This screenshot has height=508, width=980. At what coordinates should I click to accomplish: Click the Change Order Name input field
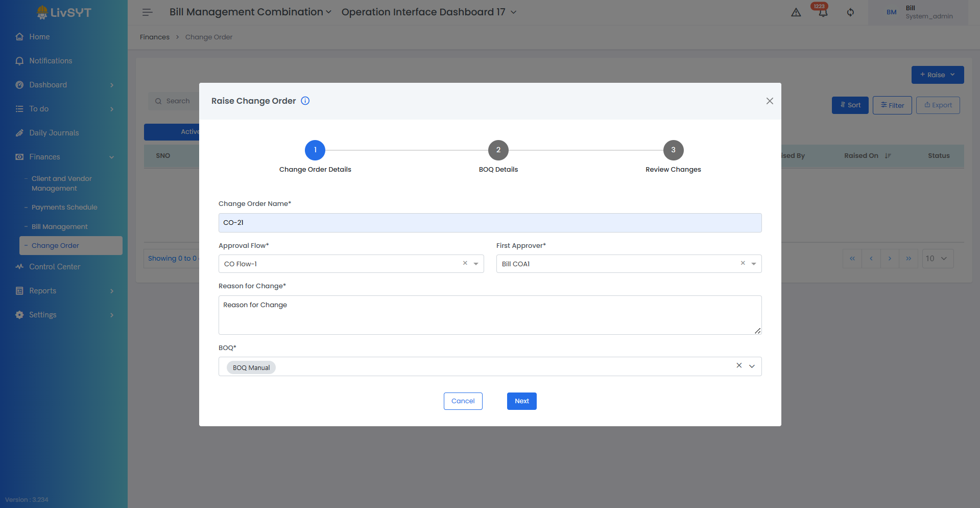(x=490, y=223)
